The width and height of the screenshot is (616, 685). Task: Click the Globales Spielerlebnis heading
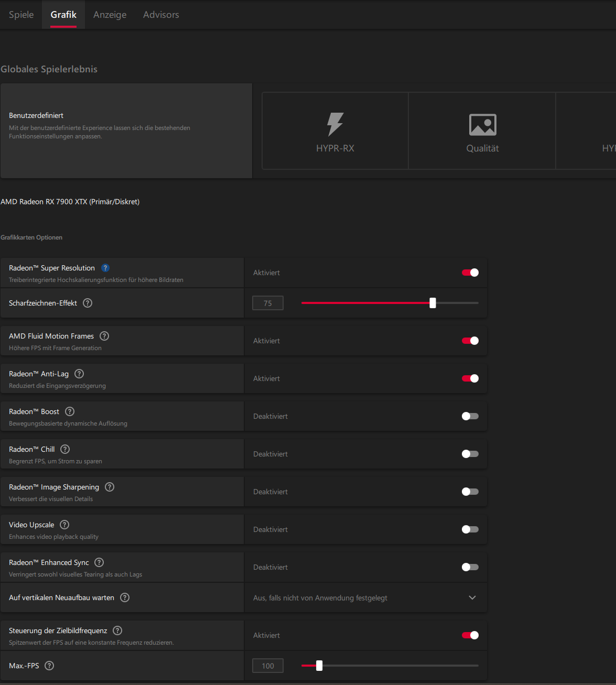pos(49,69)
